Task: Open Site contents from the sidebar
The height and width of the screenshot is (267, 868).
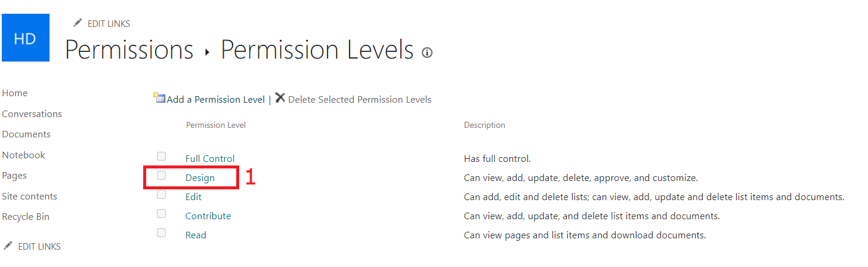Action: tap(30, 197)
